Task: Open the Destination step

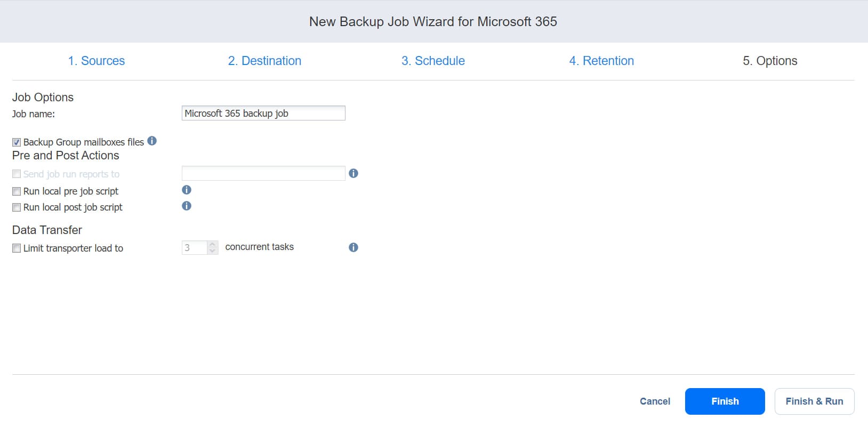Action: pyautogui.click(x=264, y=61)
